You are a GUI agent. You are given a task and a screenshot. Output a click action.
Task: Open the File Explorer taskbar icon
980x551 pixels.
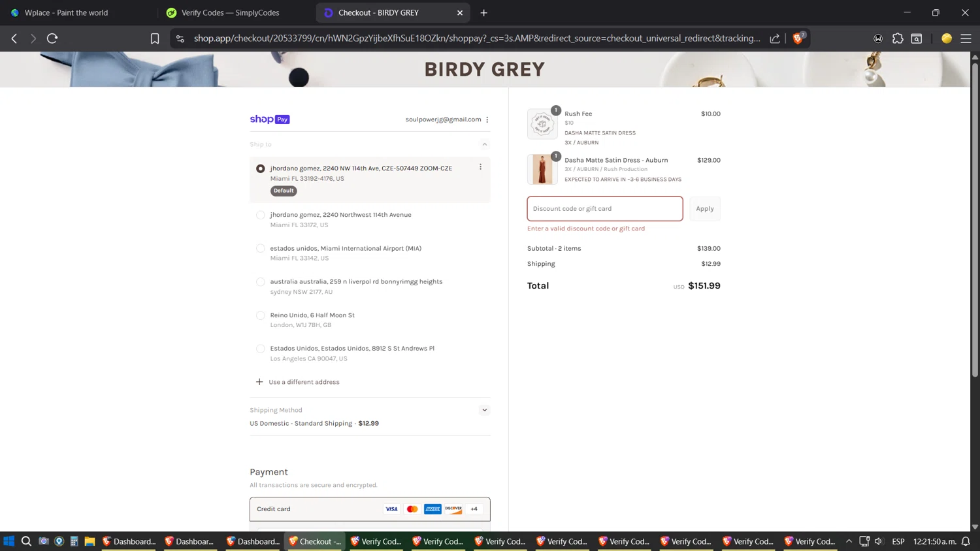click(90, 541)
